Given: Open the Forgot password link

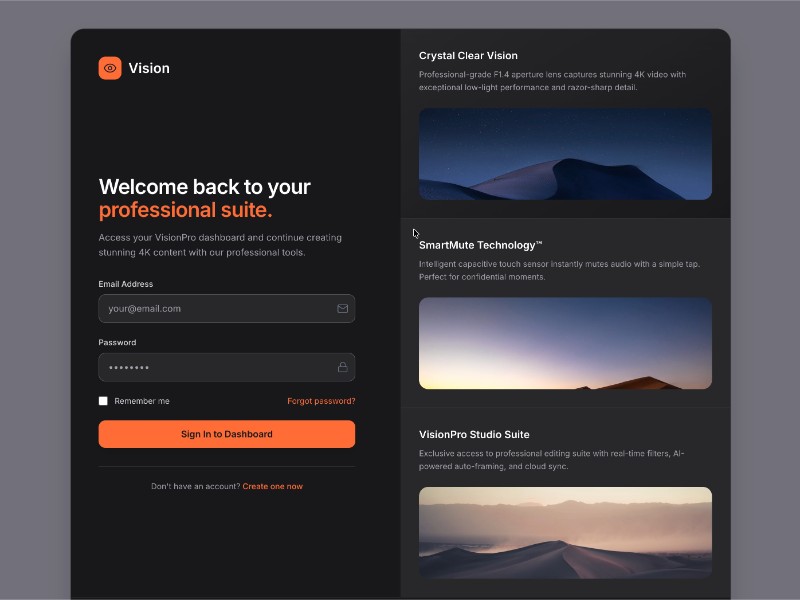Looking at the screenshot, I should pyautogui.click(x=321, y=400).
